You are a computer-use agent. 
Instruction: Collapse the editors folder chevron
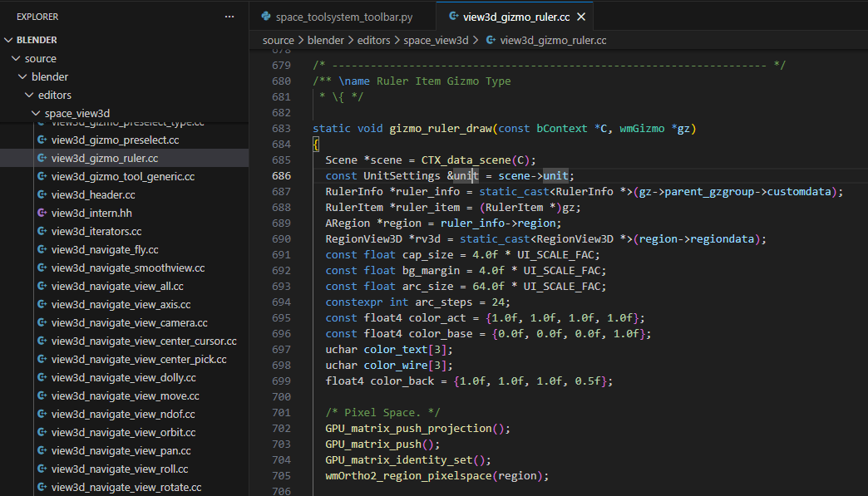tap(29, 95)
